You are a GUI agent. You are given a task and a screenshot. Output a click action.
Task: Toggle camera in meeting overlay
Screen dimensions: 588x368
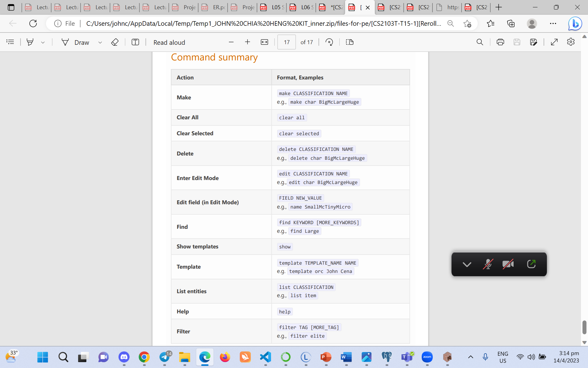click(508, 264)
